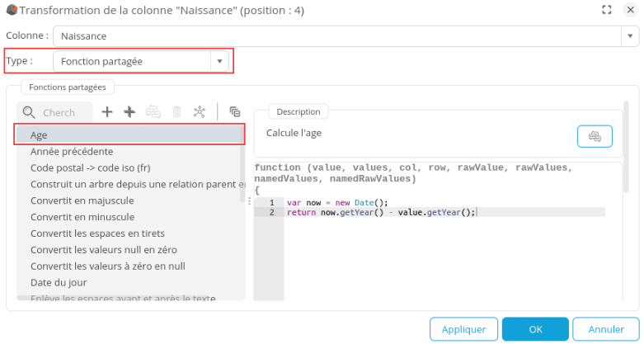Image resolution: width=644 pixels, height=344 pixels.
Task: Click the fullscreen icon in the title bar
Action: [x=606, y=10]
